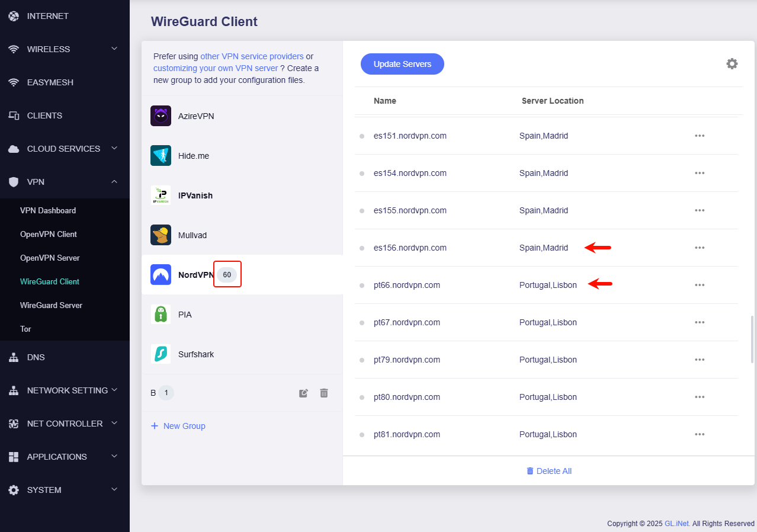Open the settings gear icon
Screen dimensions: 757x532
click(732, 64)
